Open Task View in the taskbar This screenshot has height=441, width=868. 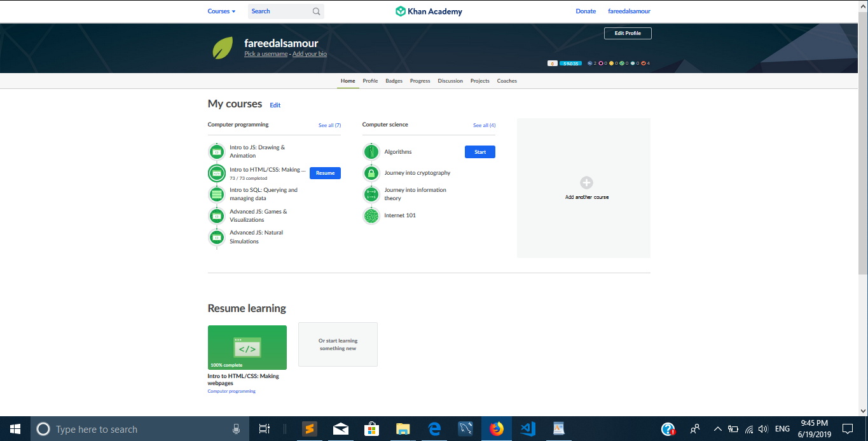(265, 429)
